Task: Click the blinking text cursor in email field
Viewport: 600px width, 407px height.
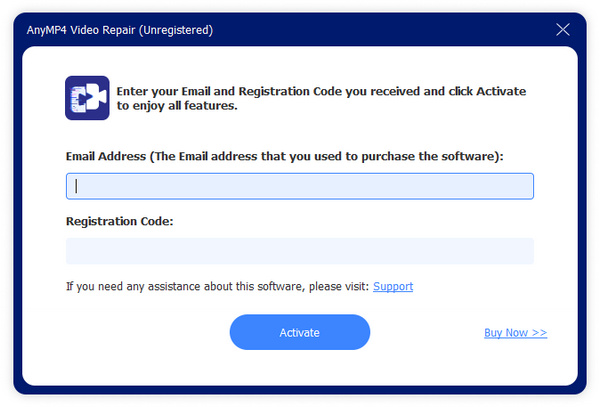Action: pos(77,186)
